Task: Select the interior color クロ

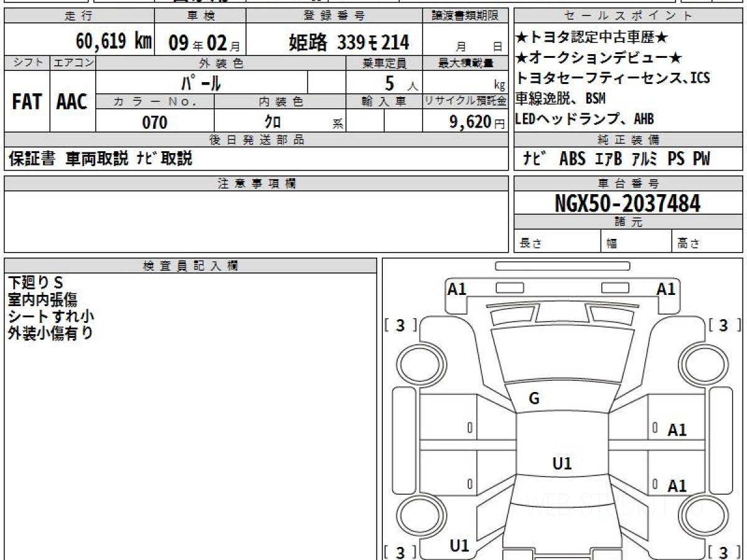Action: pyautogui.click(x=273, y=123)
